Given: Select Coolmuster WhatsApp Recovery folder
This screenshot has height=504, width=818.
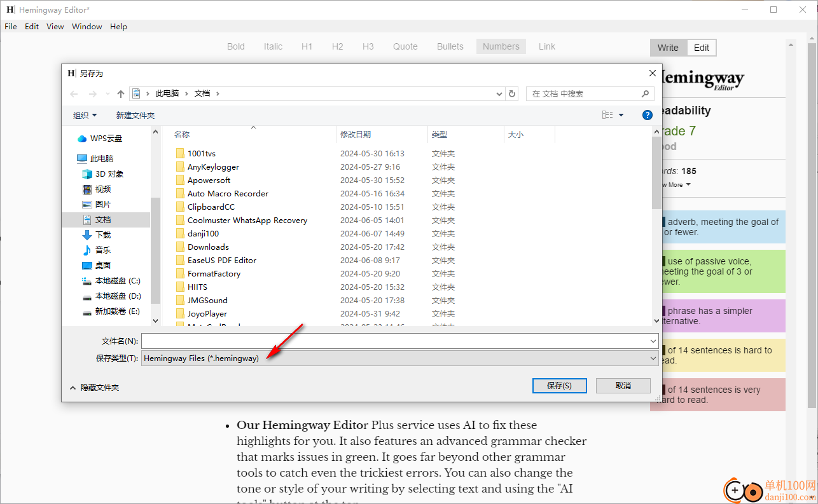Looking at the screenshot, I should tap(247, 220).
